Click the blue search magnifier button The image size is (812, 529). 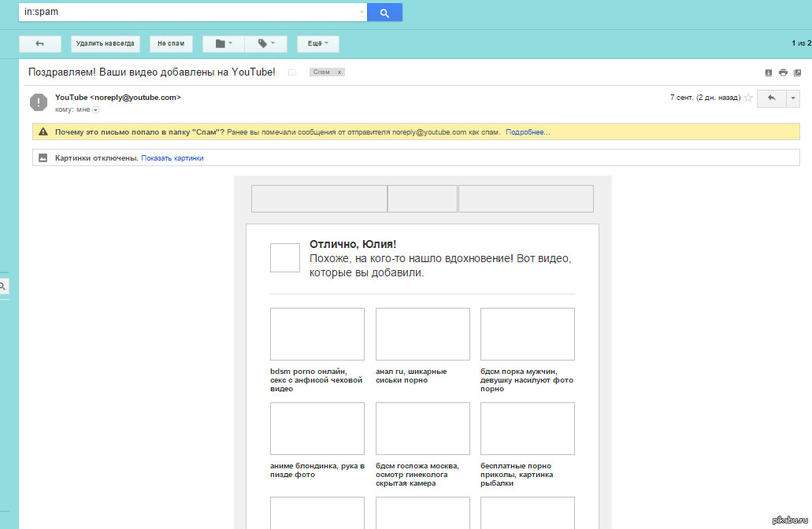tap(384, 13)
